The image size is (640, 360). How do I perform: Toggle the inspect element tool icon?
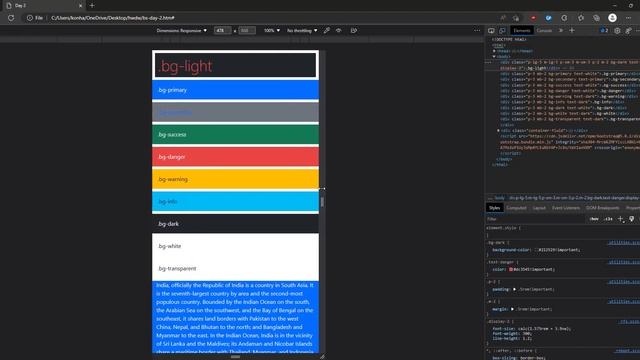(x=491, y=31)
